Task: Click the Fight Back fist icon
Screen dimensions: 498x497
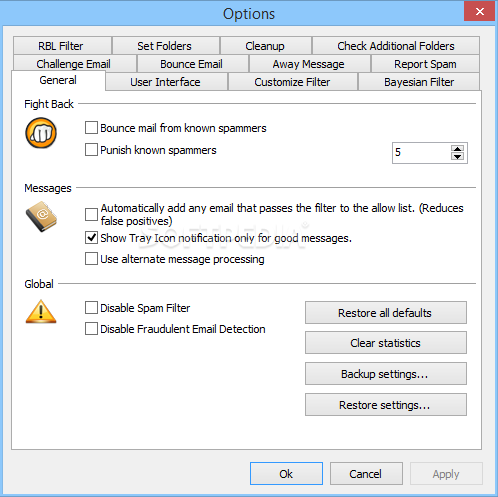Action: 41,133
